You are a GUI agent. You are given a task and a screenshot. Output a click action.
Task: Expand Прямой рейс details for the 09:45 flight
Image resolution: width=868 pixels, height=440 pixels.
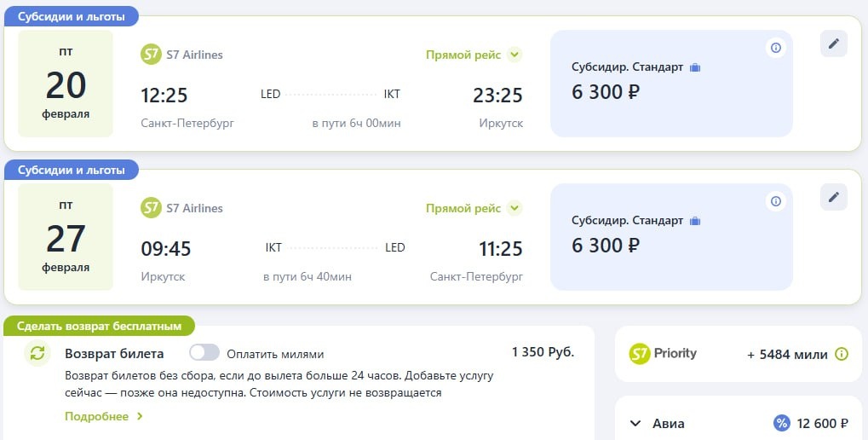[x=514, y=208]
